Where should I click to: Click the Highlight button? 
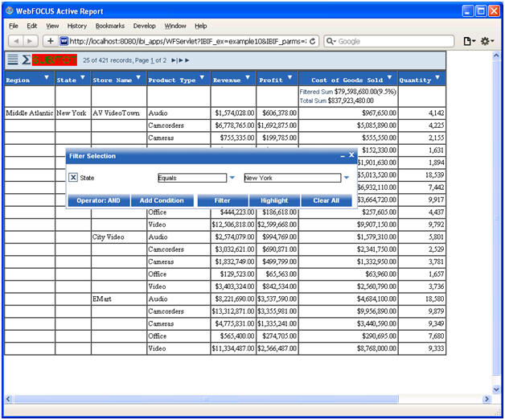pyautogui.click(x=274, y=200)
